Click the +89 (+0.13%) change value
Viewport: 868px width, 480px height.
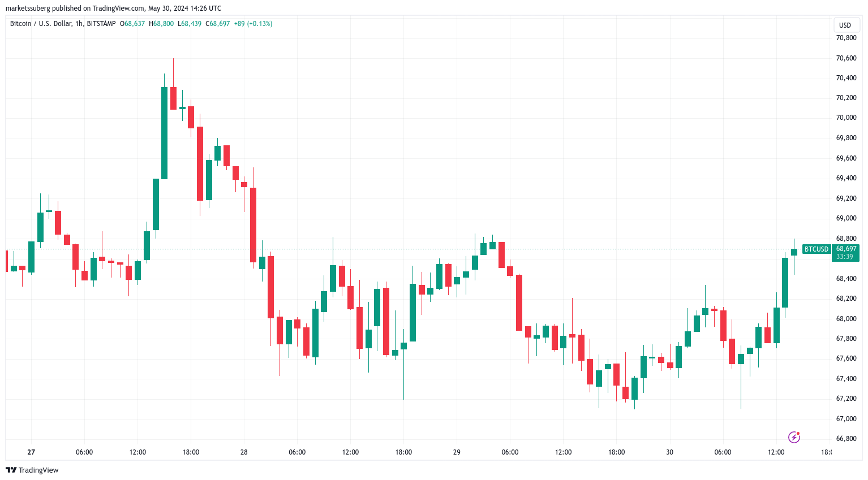(253, 24)
